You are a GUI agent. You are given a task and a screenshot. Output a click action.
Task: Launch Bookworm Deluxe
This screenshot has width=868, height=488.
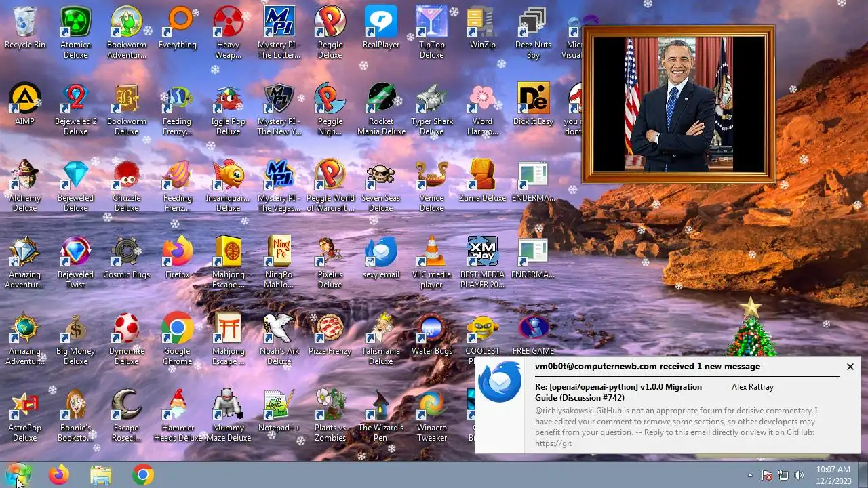pyautogui.click(x=127, y=109)
